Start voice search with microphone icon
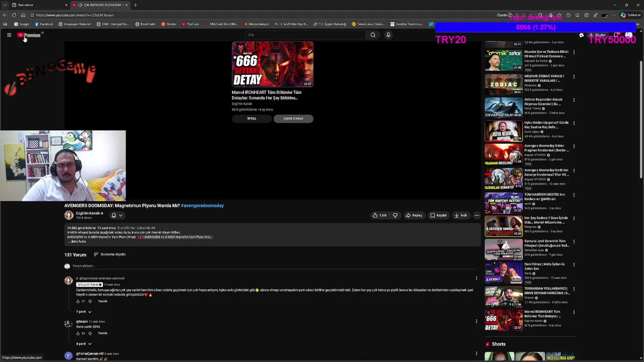 (388, 35)
